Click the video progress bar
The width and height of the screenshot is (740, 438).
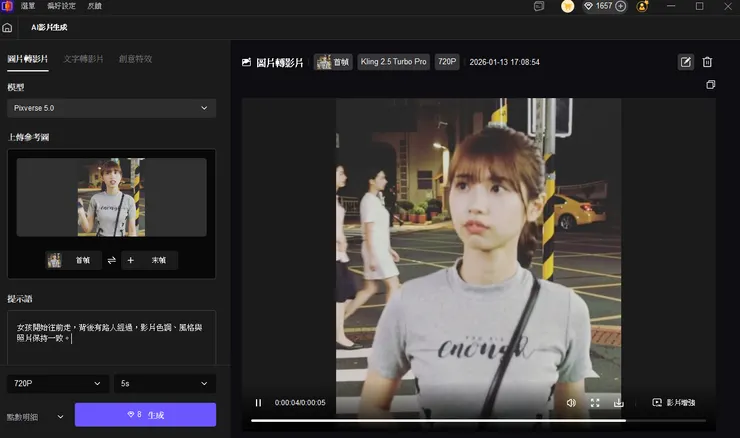click(x=478, y=420)
